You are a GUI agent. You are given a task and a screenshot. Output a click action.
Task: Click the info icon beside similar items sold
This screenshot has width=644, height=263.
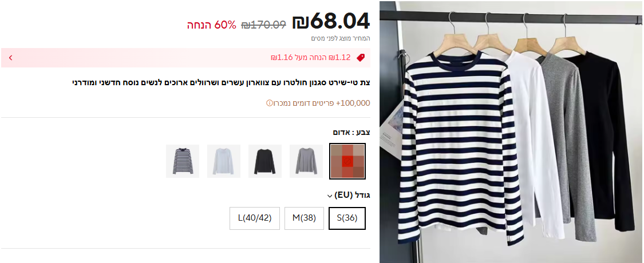(270, 103)
